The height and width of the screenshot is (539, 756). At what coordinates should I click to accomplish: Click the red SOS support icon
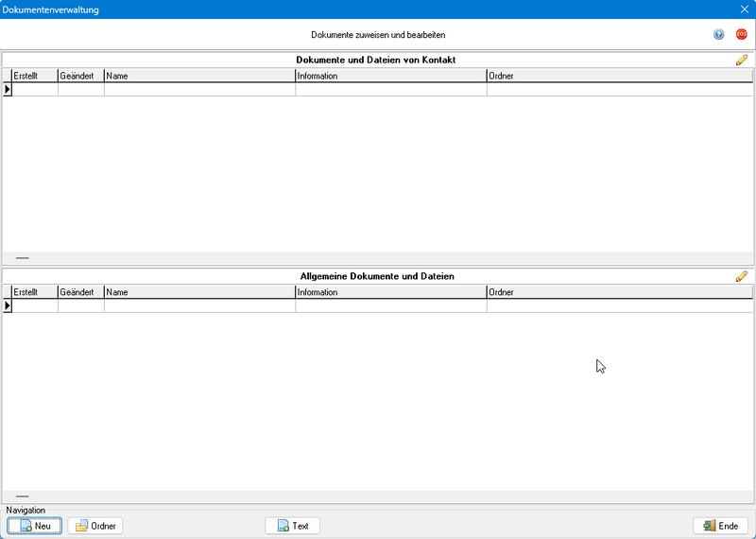tap(742, 34)
